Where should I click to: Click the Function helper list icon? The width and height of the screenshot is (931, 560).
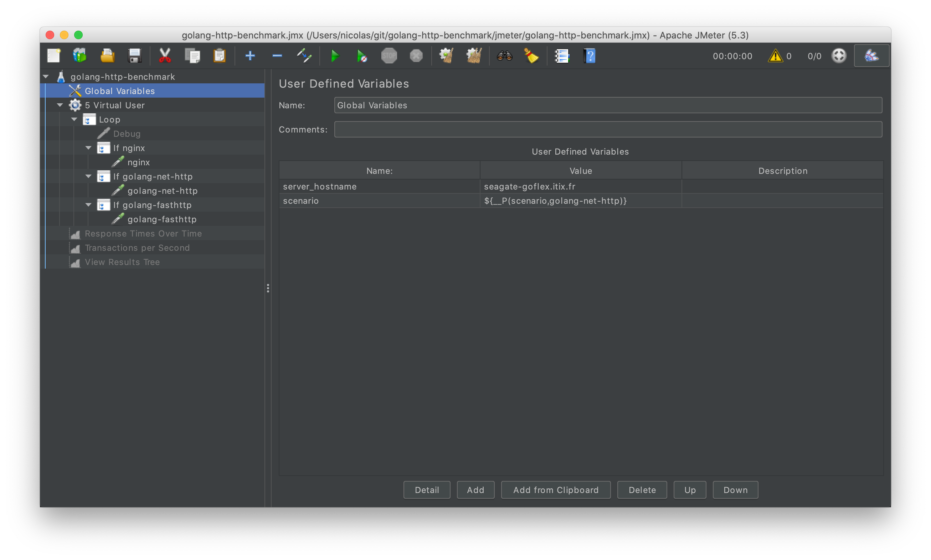click(x=562, y=56)
